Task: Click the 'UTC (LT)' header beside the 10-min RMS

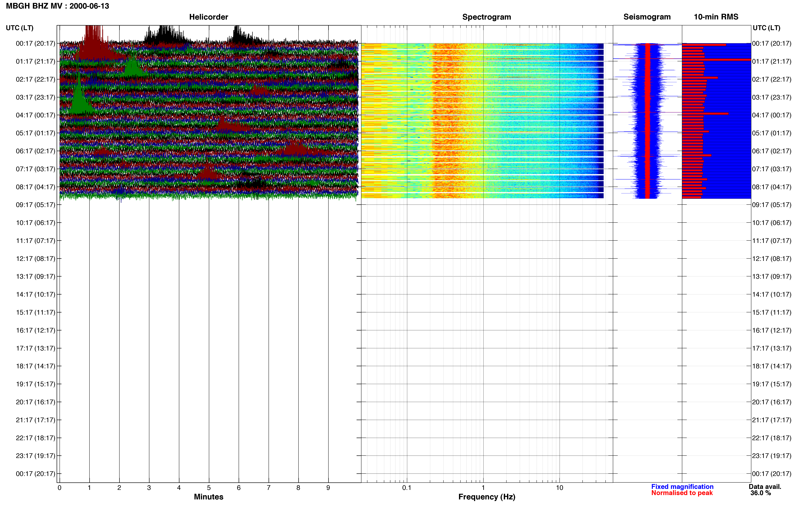Action: [766, 28]
